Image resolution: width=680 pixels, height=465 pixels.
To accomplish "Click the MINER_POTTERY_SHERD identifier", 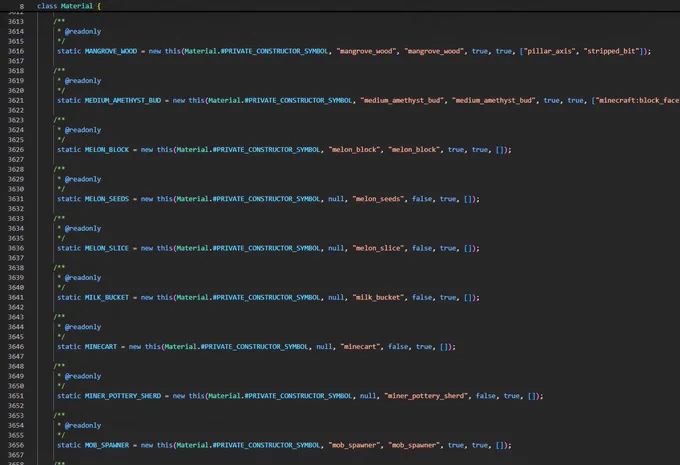I will pos(123,396).
